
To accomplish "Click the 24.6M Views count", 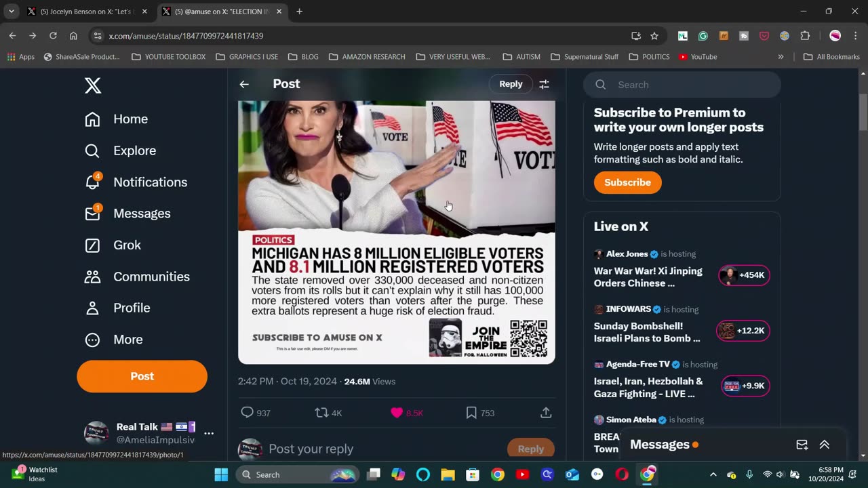I will click(370, 382).
